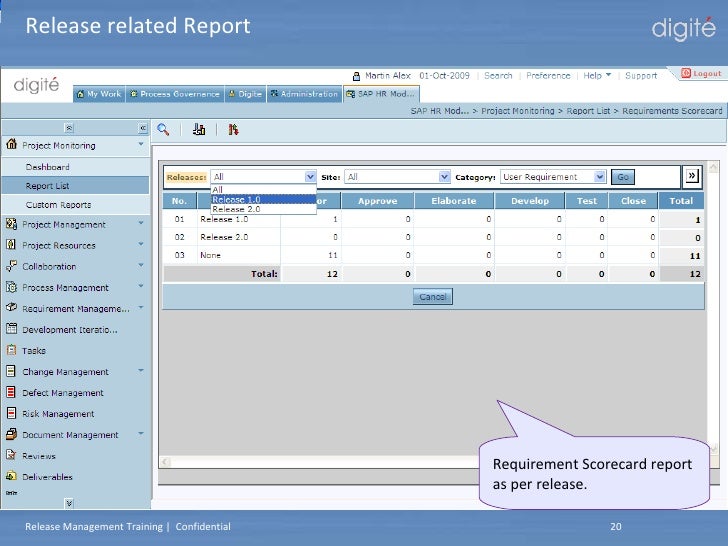Expand the Document Management section

141,435
